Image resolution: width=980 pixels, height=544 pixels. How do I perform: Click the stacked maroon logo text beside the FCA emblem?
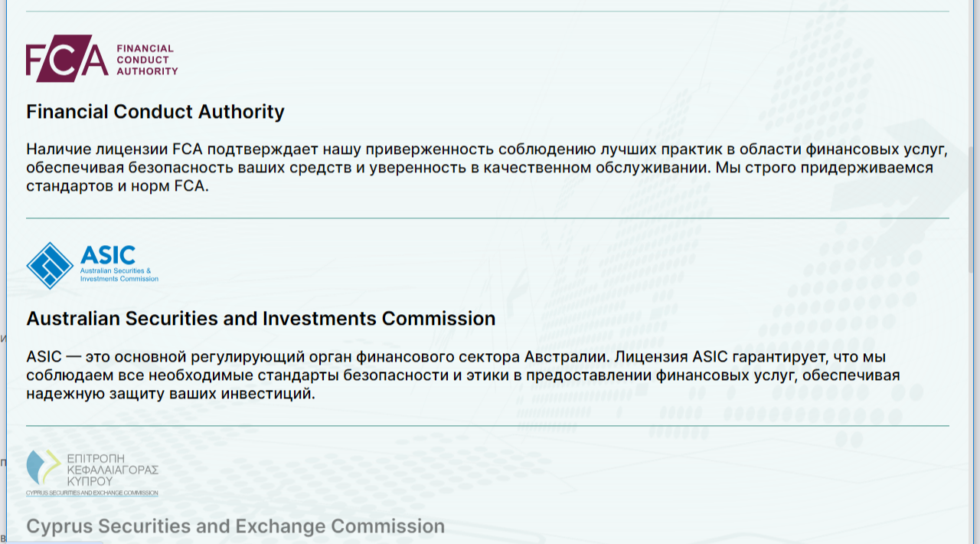click(146, 60)
